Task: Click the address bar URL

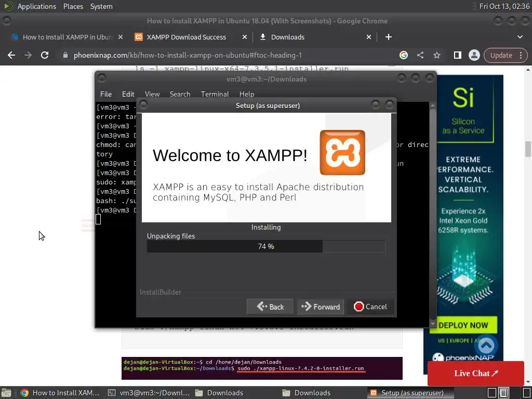Action: click(x=188, y=55)
